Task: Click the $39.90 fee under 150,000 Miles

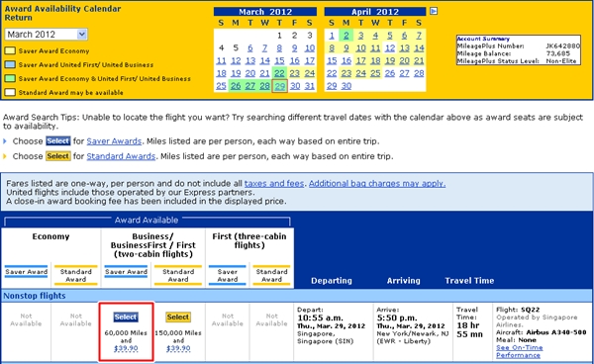Action: (178, 348)
